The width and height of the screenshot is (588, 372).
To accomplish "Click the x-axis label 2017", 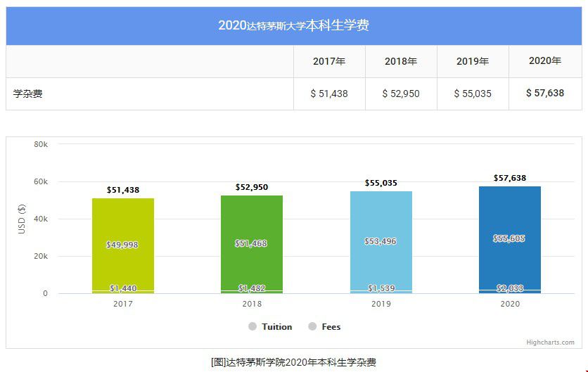I will coord(123,304).
